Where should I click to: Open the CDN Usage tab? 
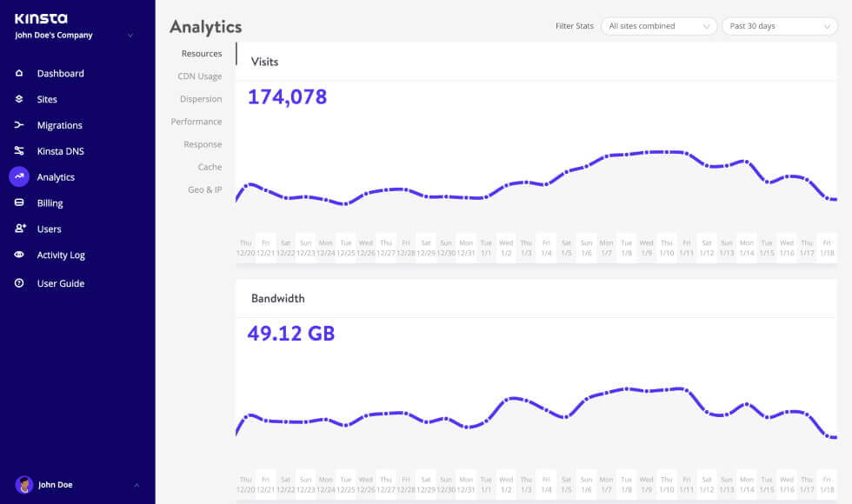200,76
